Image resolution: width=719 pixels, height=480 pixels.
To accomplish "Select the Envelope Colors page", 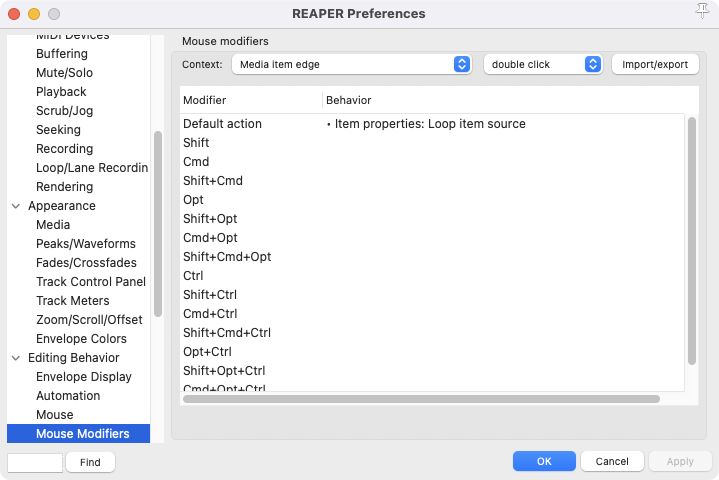I will [x=81, y=339].
